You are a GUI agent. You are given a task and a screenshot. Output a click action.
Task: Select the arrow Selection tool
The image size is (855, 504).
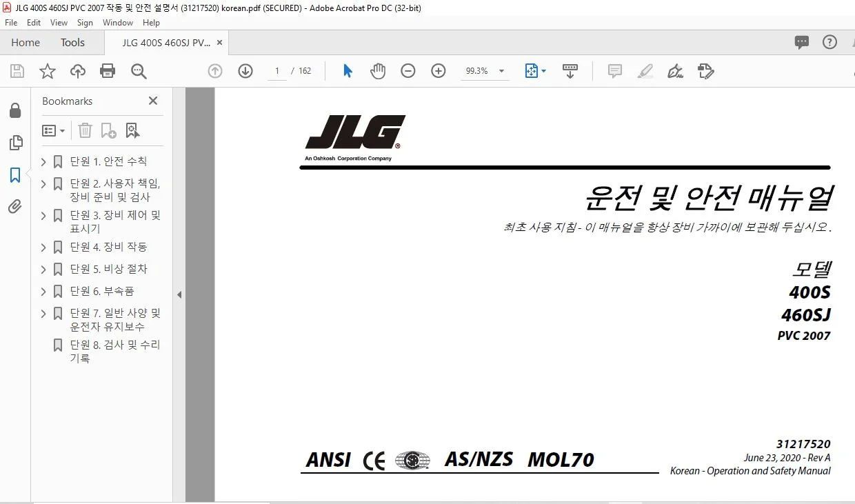tap(348, 71)
